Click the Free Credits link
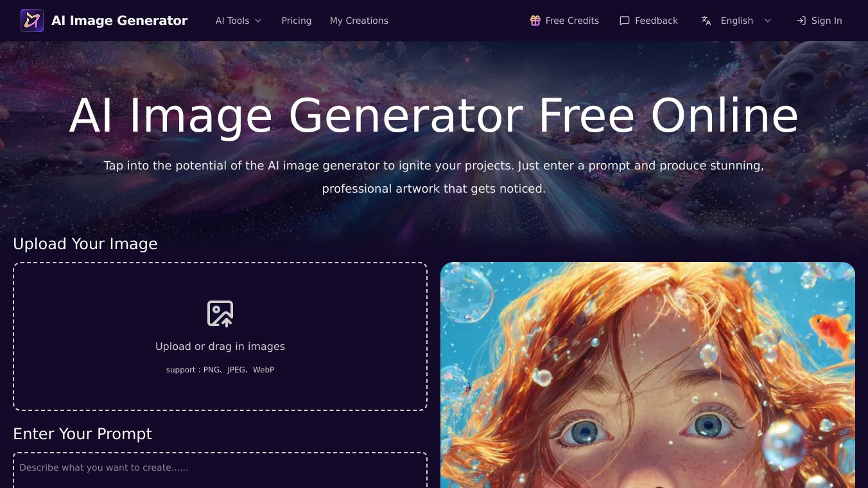 (564, 21)
